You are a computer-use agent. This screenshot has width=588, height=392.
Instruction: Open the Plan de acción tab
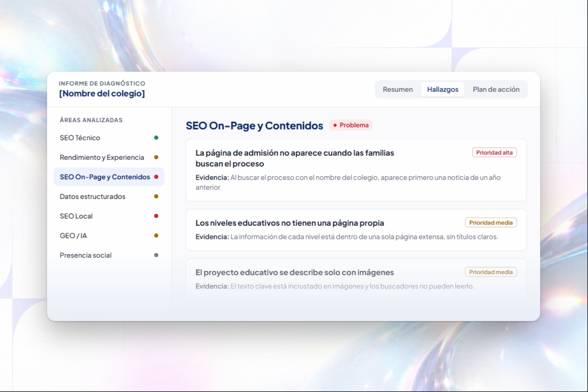pos(496,89)
